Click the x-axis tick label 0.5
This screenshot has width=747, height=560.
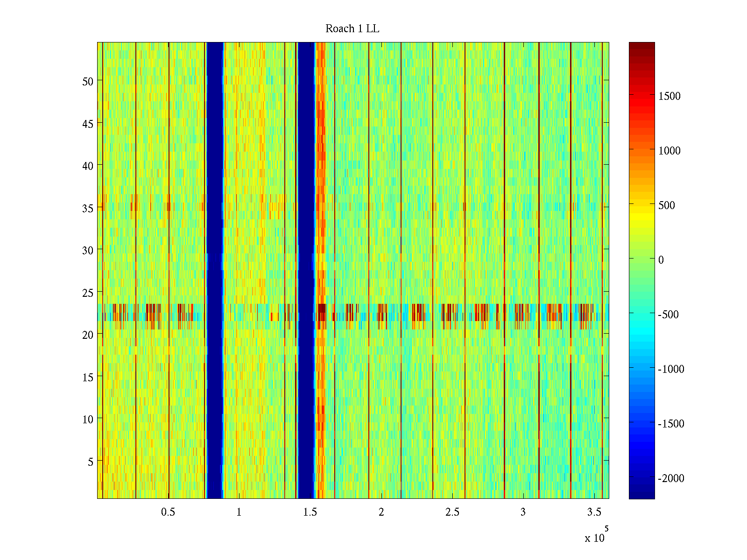[168, 512]
